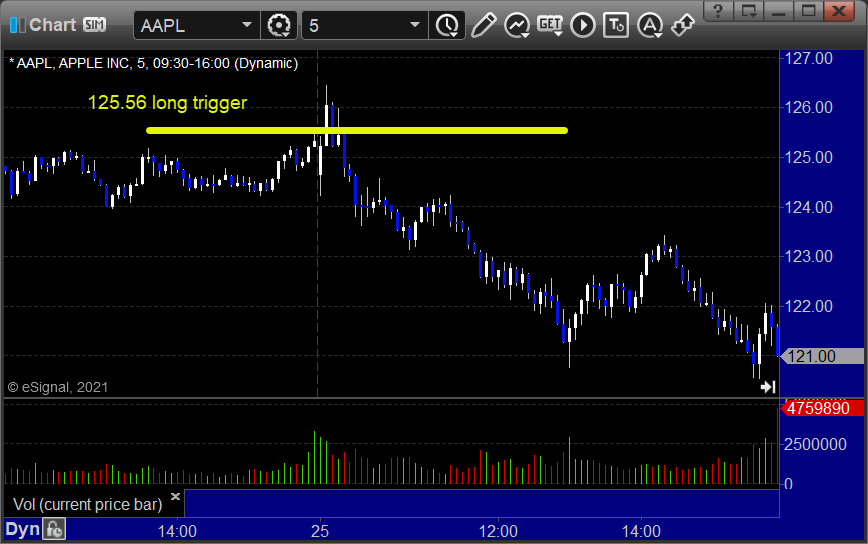Image resolution: width=868 pixels, height=544 pixels.
Task: Open the studies line-chart icon menu
Action: (x=517, y=25)
